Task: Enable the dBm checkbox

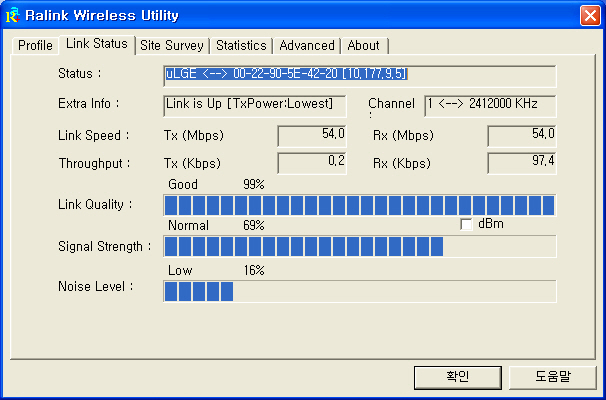Action: [x=466, y=225]
